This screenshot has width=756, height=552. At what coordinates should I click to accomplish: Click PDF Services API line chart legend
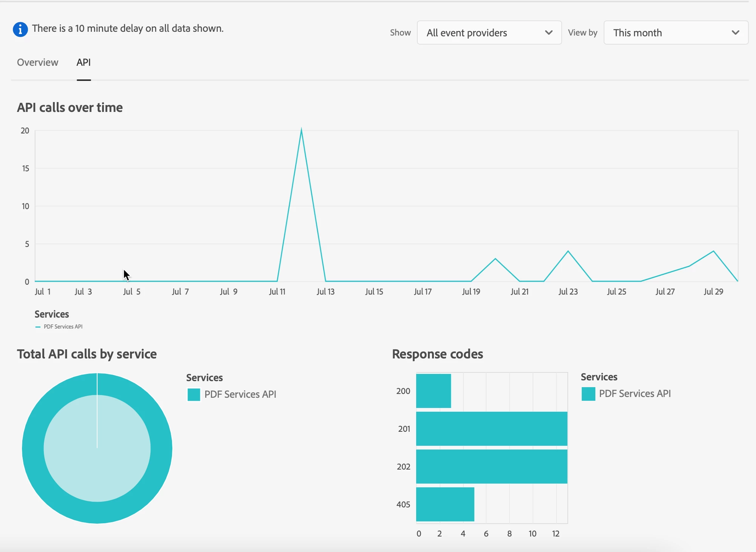(x=63, y=327)
